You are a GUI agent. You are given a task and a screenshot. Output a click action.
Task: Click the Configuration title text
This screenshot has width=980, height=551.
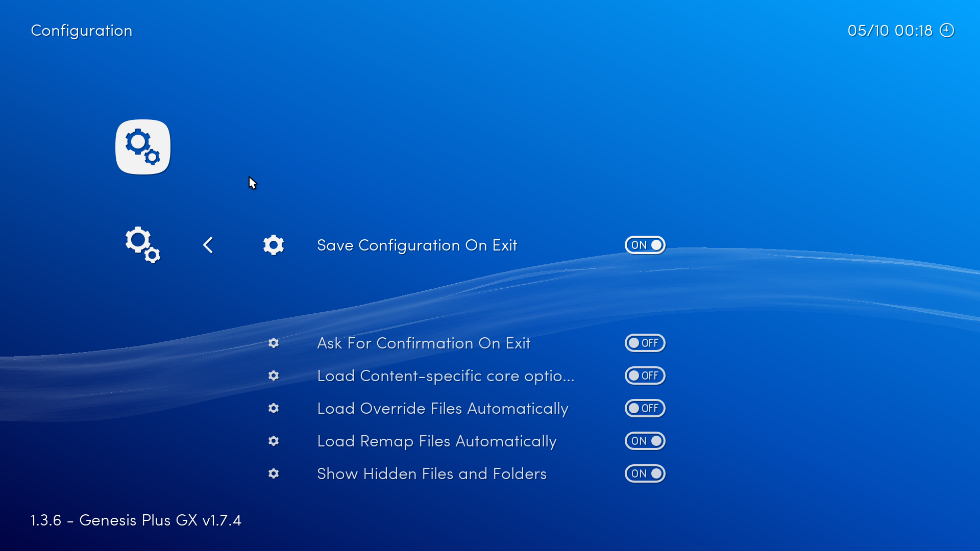[82, 31]
